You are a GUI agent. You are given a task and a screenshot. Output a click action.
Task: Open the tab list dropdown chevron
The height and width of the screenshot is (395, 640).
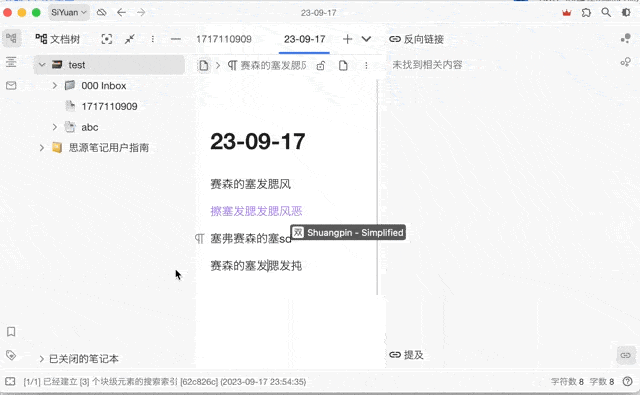tap(367, 39)
